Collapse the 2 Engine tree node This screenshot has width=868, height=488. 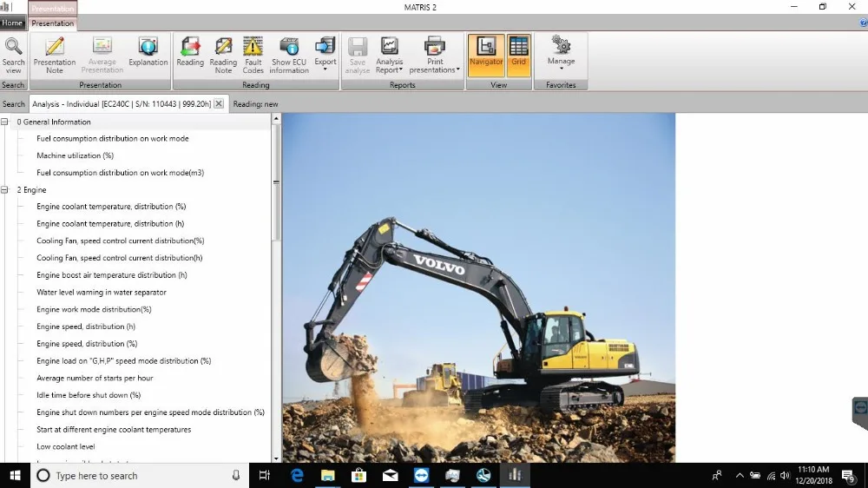click(5, 190)
